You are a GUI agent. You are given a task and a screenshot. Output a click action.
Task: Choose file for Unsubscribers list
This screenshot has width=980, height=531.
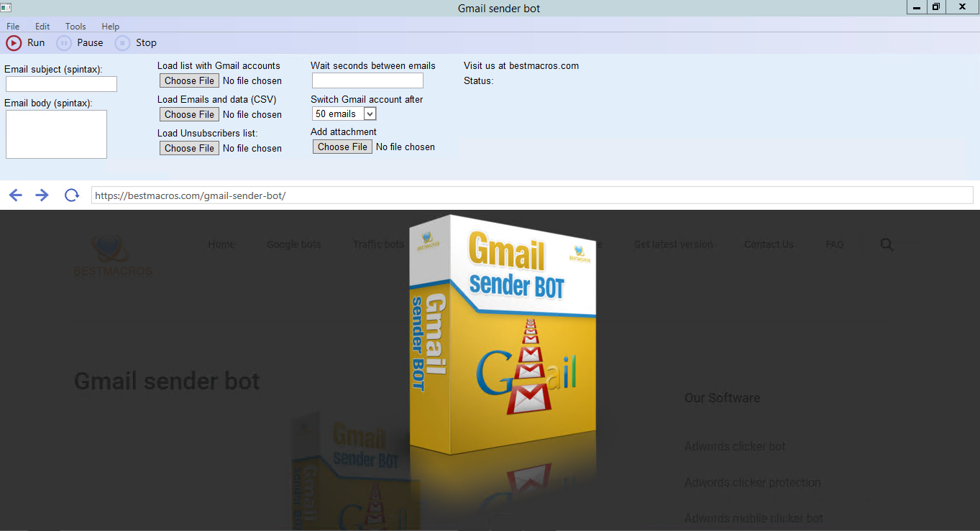189,148
